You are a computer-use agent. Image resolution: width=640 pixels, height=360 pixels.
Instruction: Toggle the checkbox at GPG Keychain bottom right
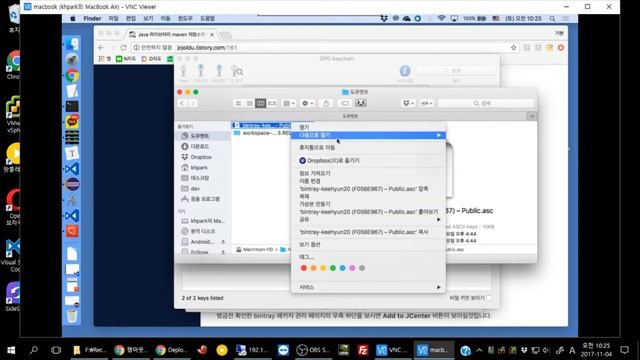pyautogui.click(x=489, y=298)
